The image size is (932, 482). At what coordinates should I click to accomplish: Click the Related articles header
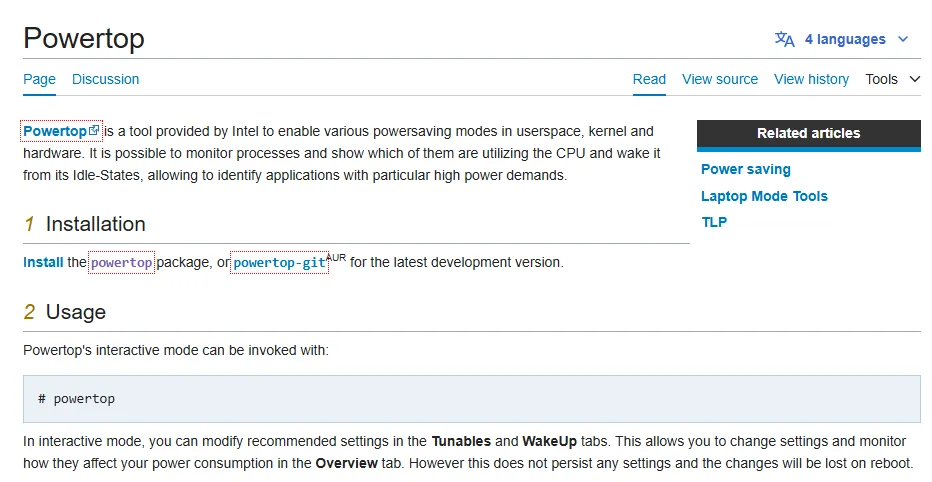808,133
